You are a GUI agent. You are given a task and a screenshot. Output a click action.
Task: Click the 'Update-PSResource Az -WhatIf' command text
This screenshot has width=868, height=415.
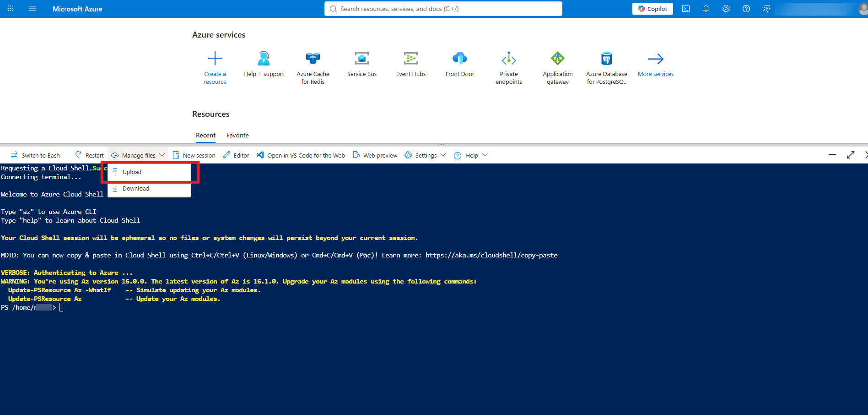click(59, 290)
